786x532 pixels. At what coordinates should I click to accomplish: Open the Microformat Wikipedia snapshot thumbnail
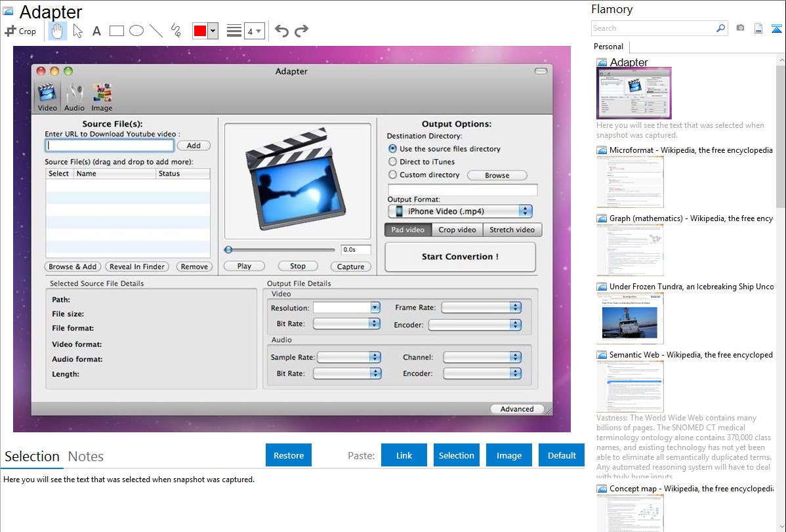coord(630,182)
